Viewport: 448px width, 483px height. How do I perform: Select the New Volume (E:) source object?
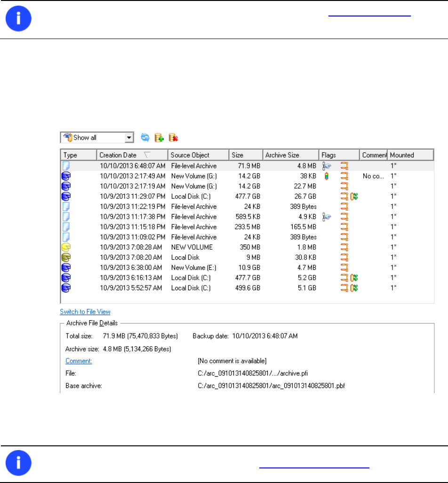193,268
